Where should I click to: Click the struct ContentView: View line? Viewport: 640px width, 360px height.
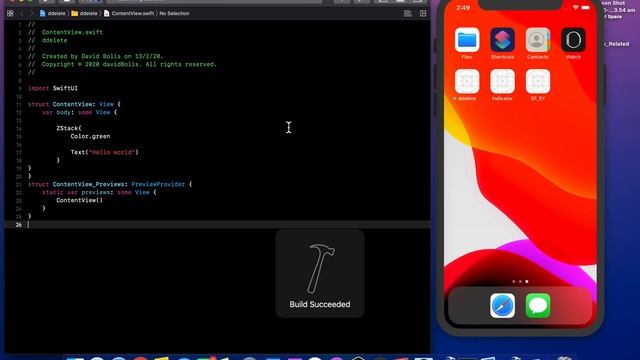[x=74, y=104]
